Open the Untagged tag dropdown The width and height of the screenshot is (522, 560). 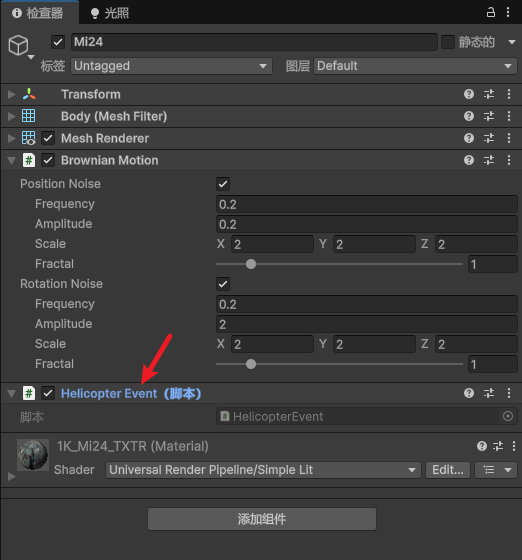click(171, 66)
